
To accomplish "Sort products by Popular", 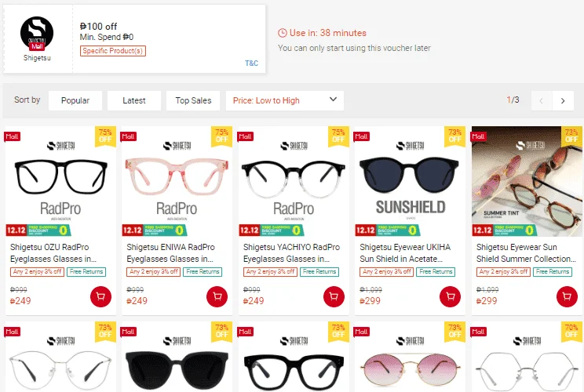I will [x=75, y=100].
